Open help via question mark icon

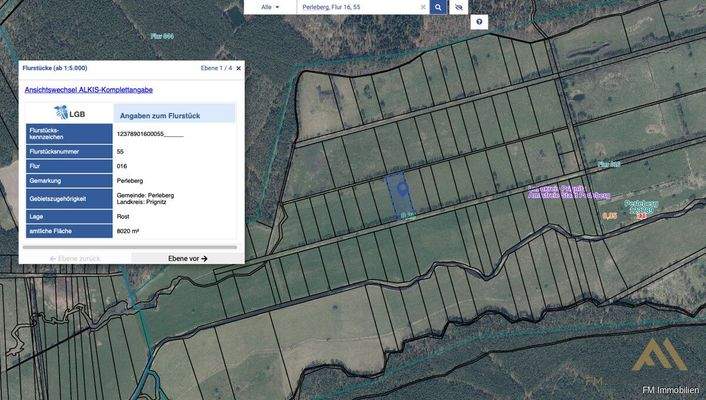(x=480, y=21)
